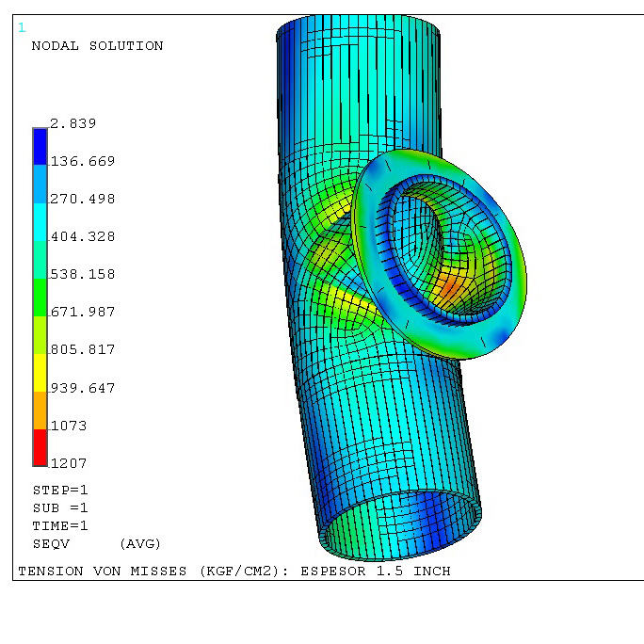This screenshot has height=644, width=644.
Task: Pick the dark blue band atop the legend
Action: (x=40, y=146)
